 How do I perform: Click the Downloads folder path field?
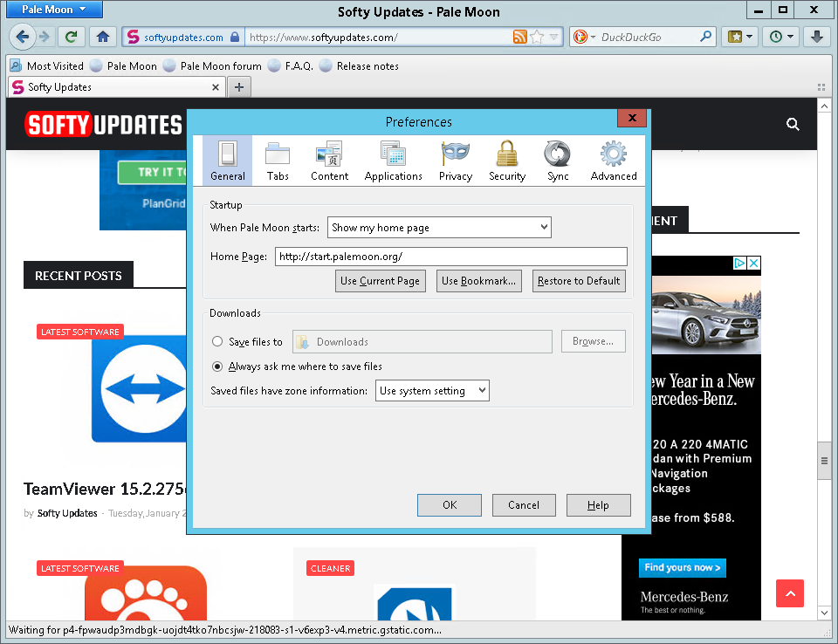click(x=422, y=341)
